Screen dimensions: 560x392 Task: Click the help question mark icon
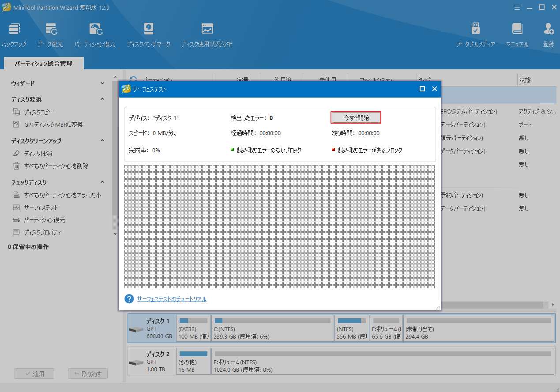pyautogui.click(x=129, y=299)
